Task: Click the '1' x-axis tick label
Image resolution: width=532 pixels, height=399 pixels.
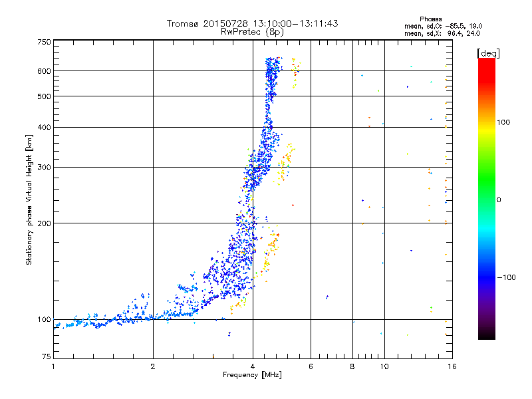Action: coord(53,366)
